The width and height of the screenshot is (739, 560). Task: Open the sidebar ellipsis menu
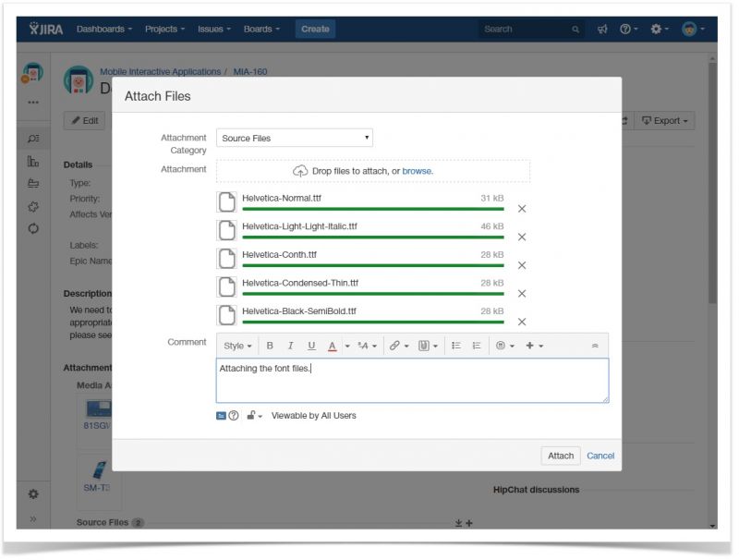[33, 103]
